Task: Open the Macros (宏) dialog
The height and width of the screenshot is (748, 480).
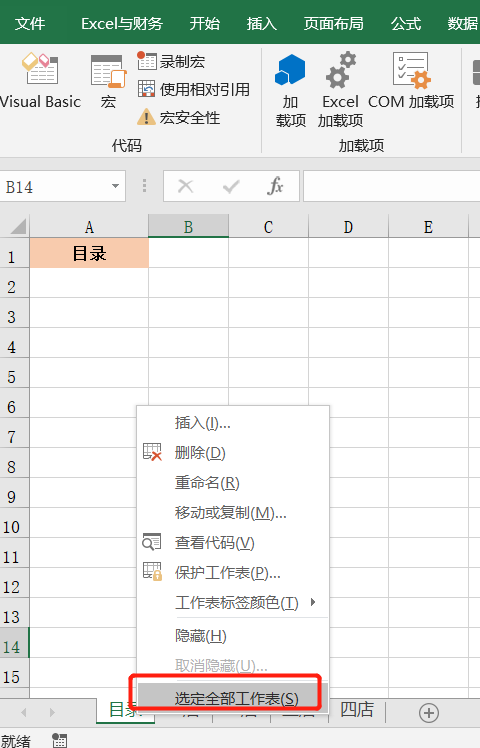Action: pos(108,81)
